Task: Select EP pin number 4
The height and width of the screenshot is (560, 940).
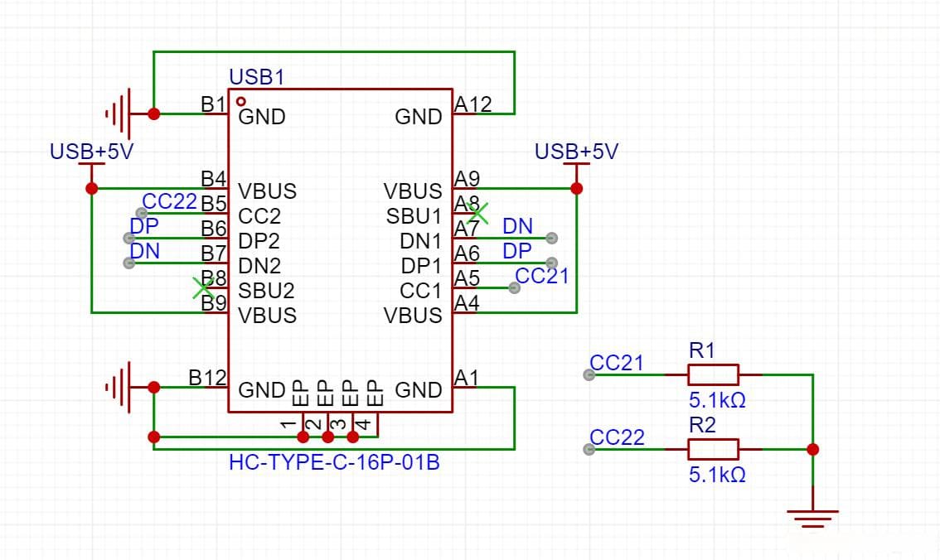Action: pyautogui.click(x=364, y=424)
